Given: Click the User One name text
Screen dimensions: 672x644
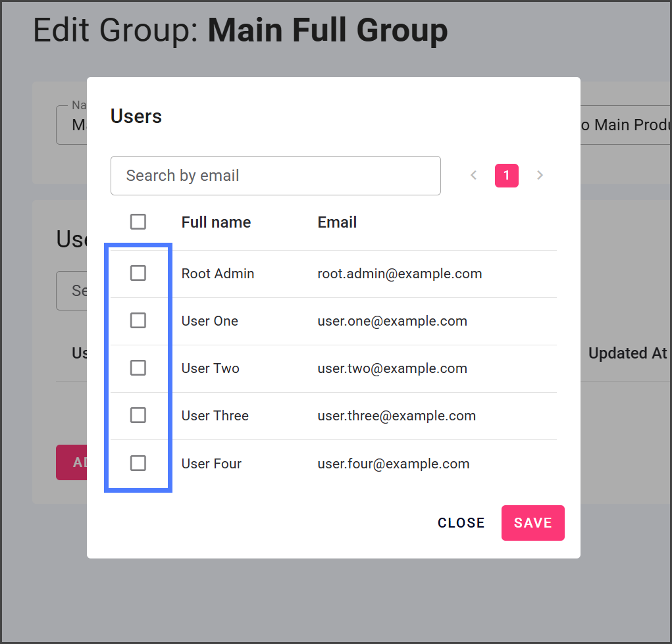Looking at the screenshot, I should coord(210,321).
